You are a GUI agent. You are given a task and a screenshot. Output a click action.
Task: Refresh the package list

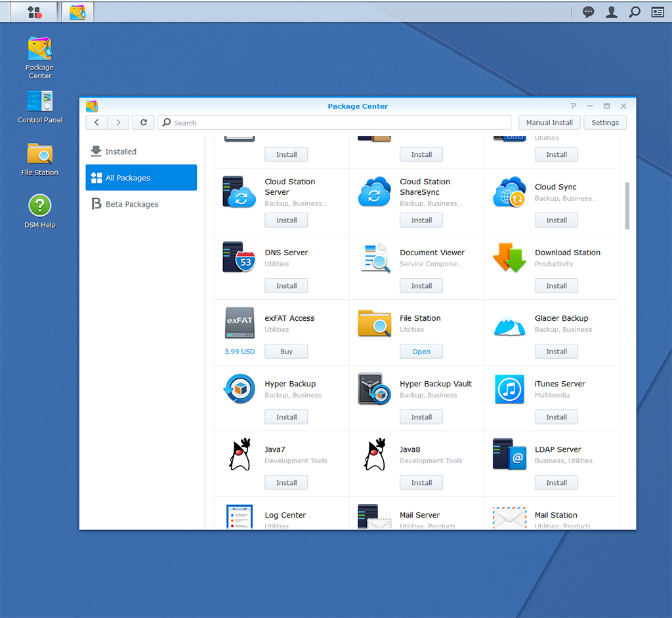[x=143, y=122]
